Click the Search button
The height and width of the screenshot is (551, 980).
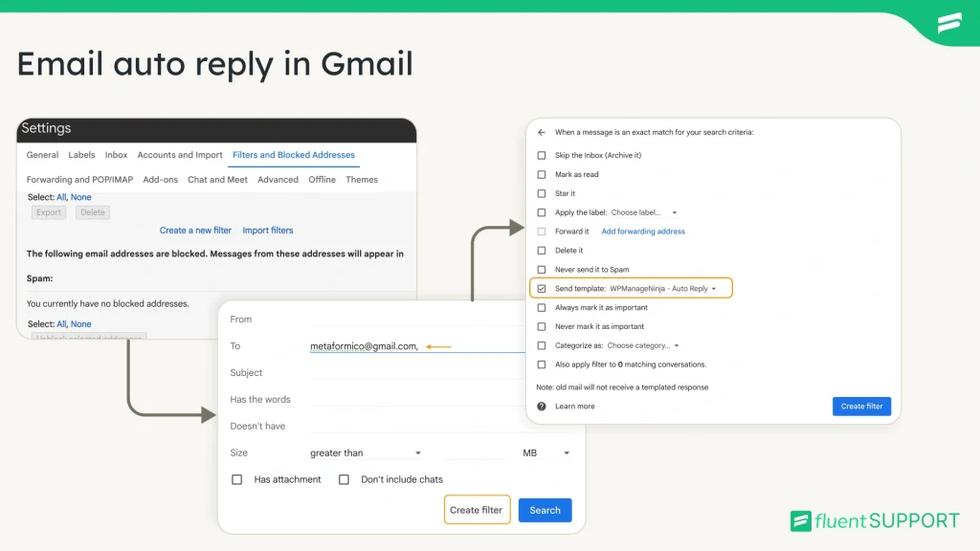pos(545,510)
